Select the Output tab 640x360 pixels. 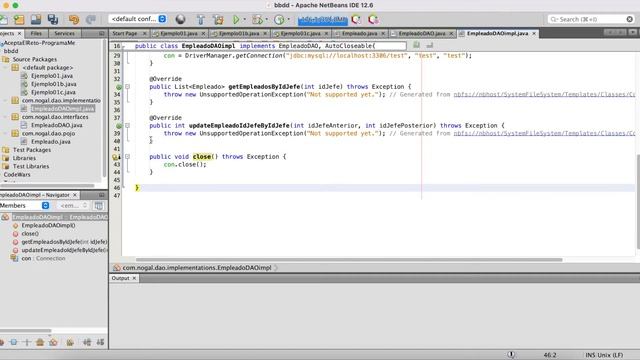pos(120,278)
